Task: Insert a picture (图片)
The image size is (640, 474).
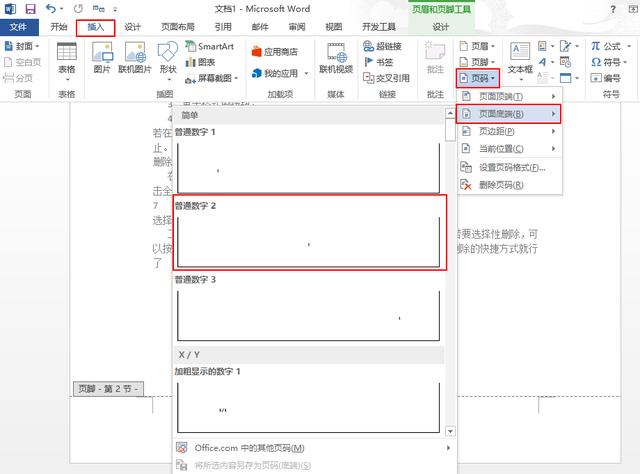Action: [102, 58]
